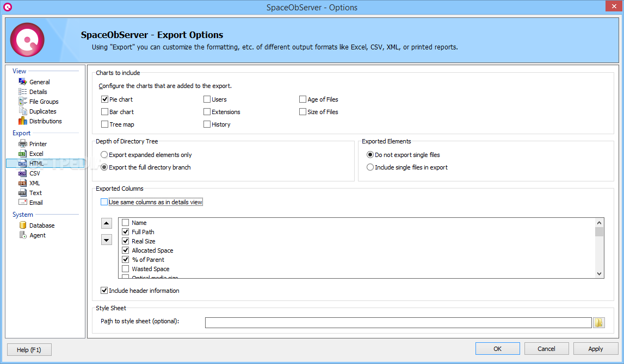Click the Path to style sheet field
624x364 pixels.
398,323
